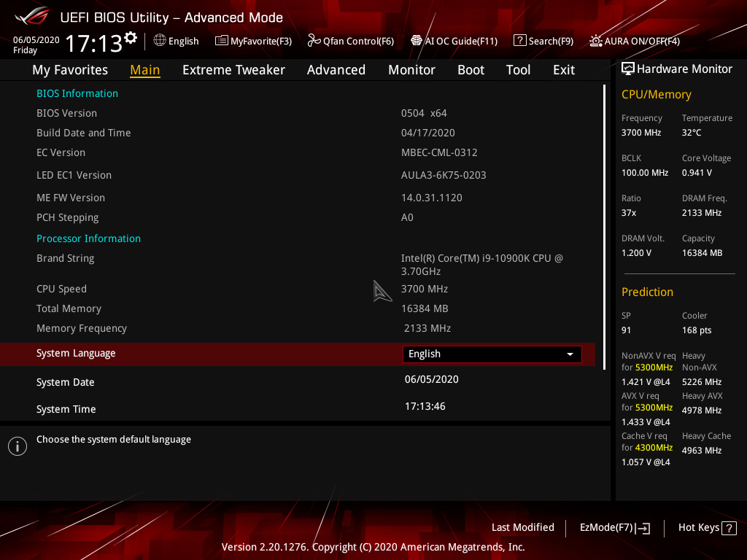Click the Search question mark icon

pos(519,41)
